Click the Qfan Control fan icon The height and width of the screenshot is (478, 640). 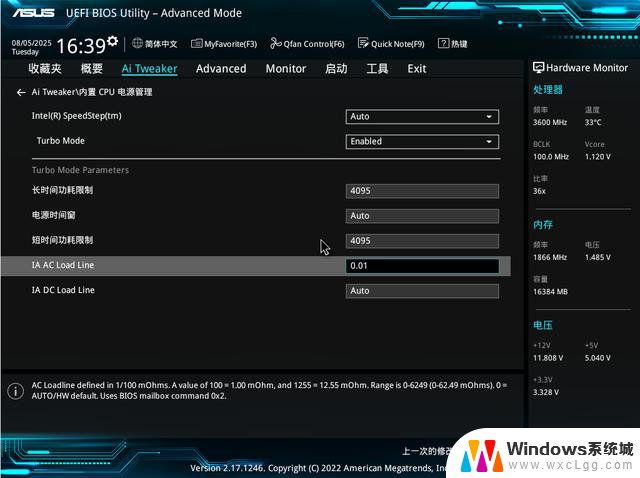click(x=276, y=43)
